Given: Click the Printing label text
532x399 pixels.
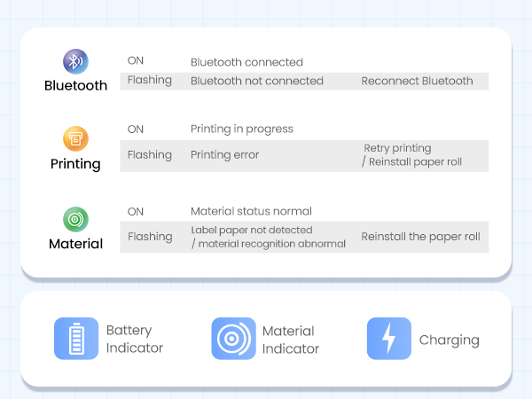Looking at the screenshot, I should point(75,164).
